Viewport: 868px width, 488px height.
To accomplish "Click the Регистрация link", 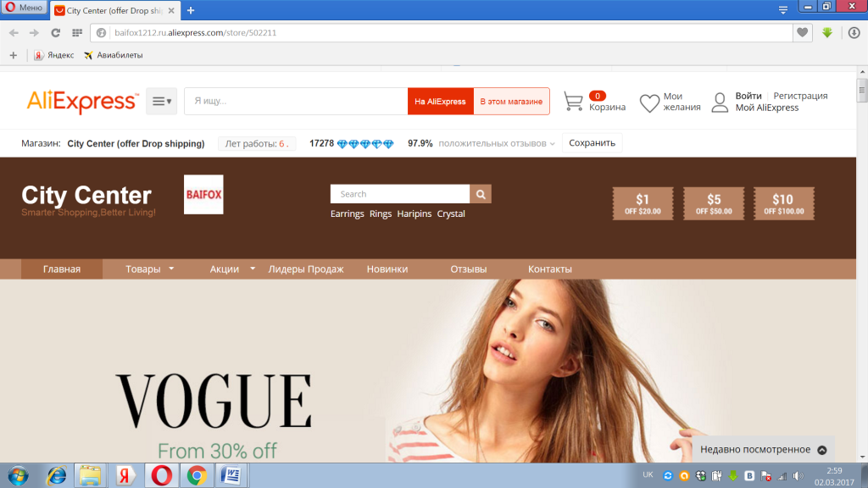I will coord(800,96).
